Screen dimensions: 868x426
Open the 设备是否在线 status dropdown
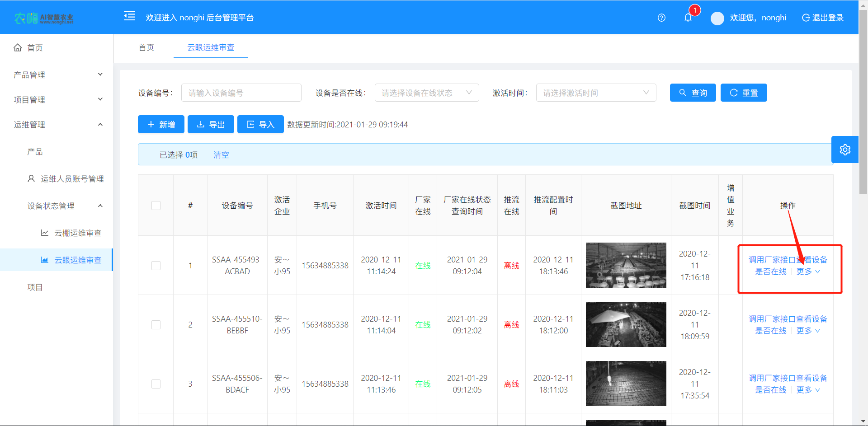click(x=427, y=93)
